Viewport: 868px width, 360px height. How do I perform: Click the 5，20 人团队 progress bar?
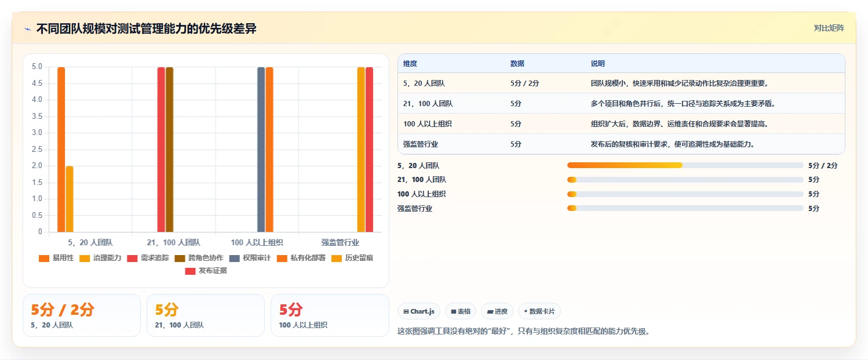[685, 165]
